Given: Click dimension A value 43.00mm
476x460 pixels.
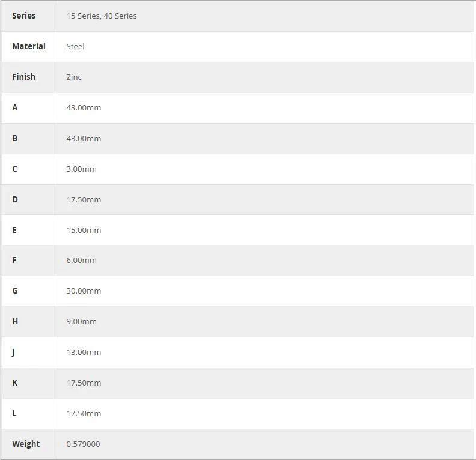Looking at the screenshot, I should click(84, 108).
